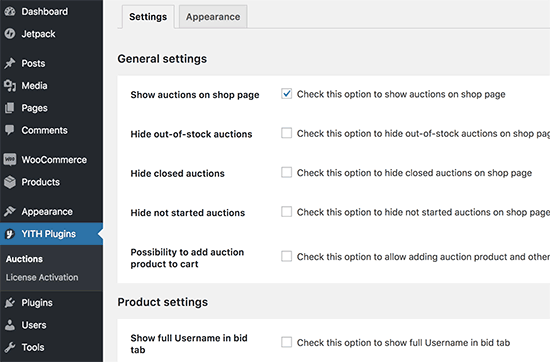
Task: Click the Plugins plug icon
Action: 10,303
